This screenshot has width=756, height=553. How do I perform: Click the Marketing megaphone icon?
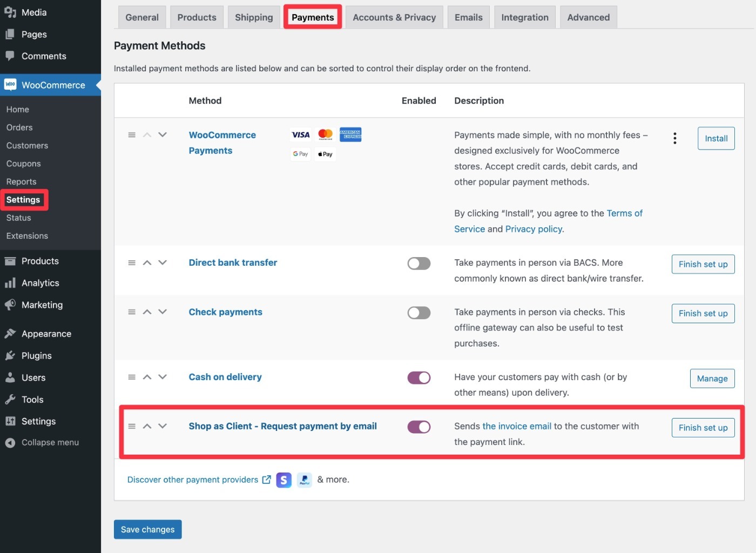pos(10,305)
